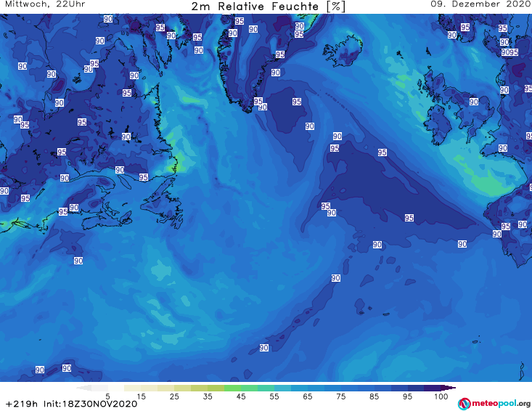This screenshot has width=532, height=411.
Task: Click the '15' value on color scale
Action: point(141,396)
